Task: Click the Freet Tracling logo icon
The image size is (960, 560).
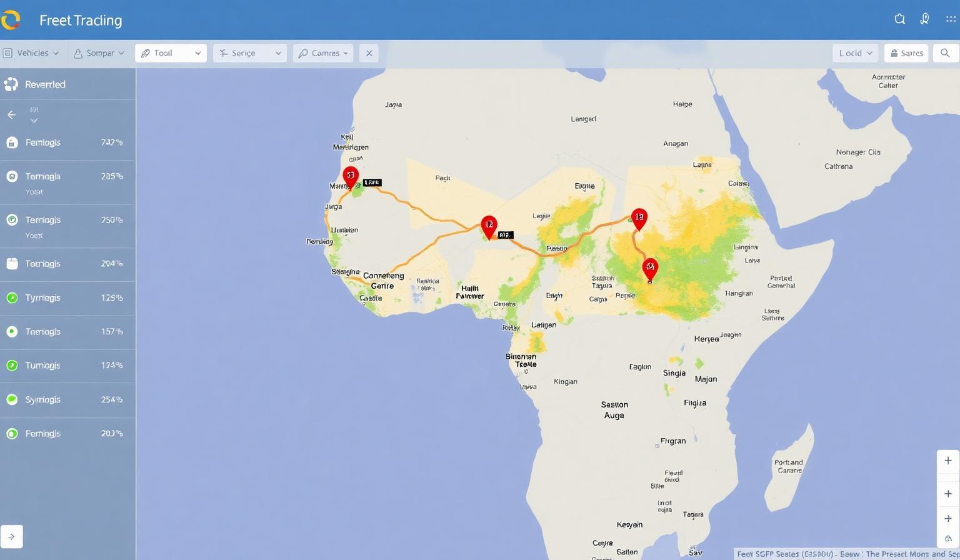Action: point(11,20)
